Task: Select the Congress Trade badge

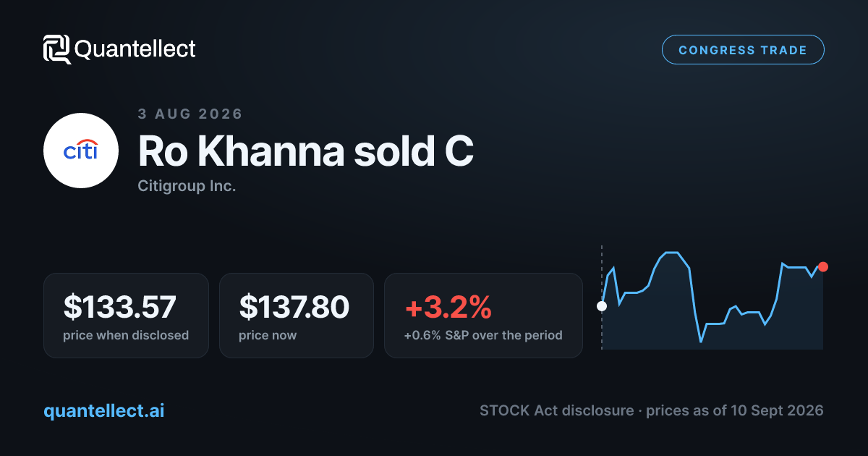Action: (x=743, y=50)
